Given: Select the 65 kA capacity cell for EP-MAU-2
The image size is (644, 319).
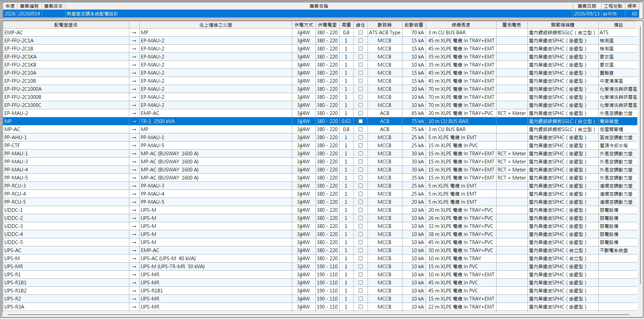Looking at the screenshot, I should 414,113.
